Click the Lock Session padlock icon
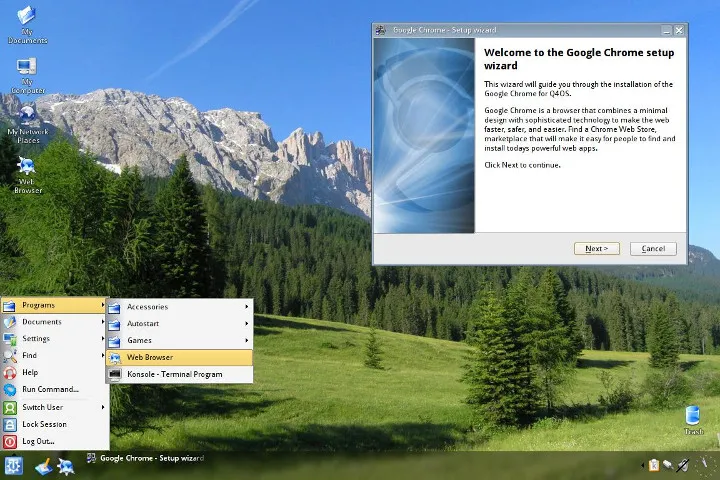This screenshot has height=480, width=720. (10, 424)
